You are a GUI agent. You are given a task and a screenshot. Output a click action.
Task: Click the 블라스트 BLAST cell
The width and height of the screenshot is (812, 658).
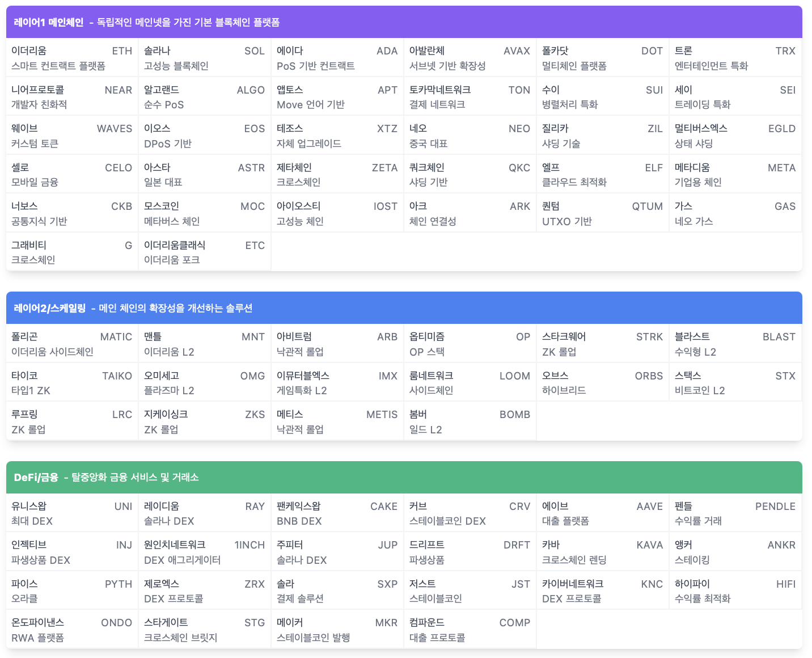735,344
